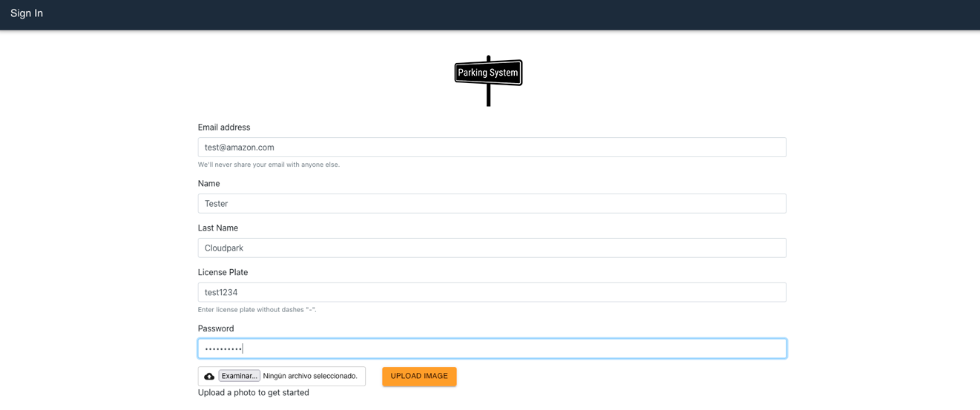980x410 pixels.
Task: Click the Password label
Action: [x=216, y=329]
